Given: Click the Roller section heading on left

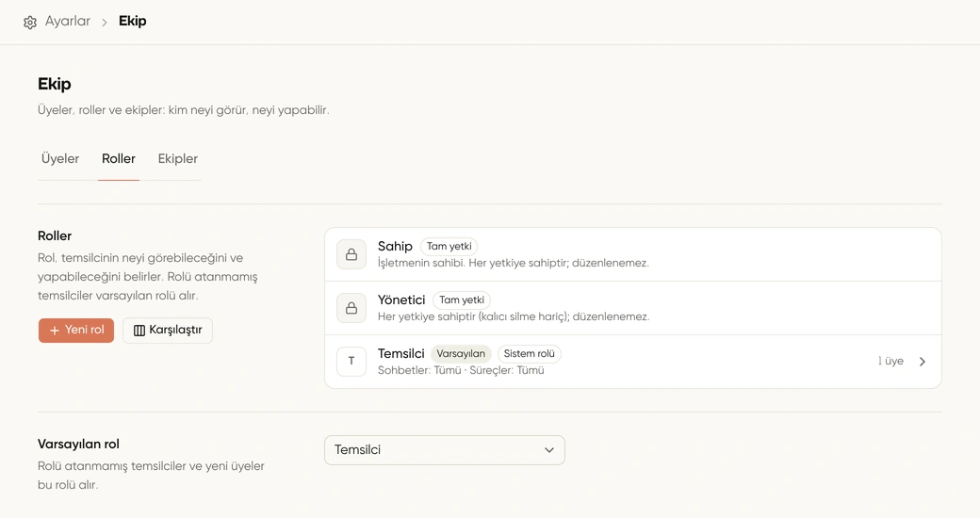Looking at the screenshot, I should point(55,236).
